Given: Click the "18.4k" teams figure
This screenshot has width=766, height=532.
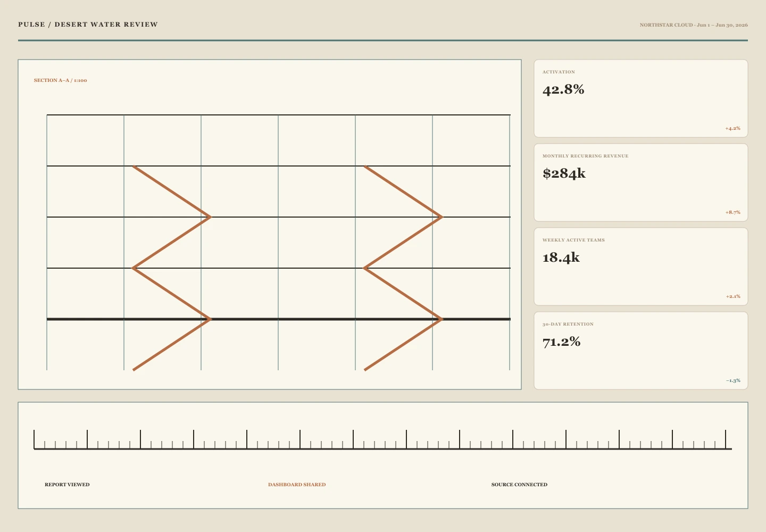Looking at the screenshot, I should point(561,257).
